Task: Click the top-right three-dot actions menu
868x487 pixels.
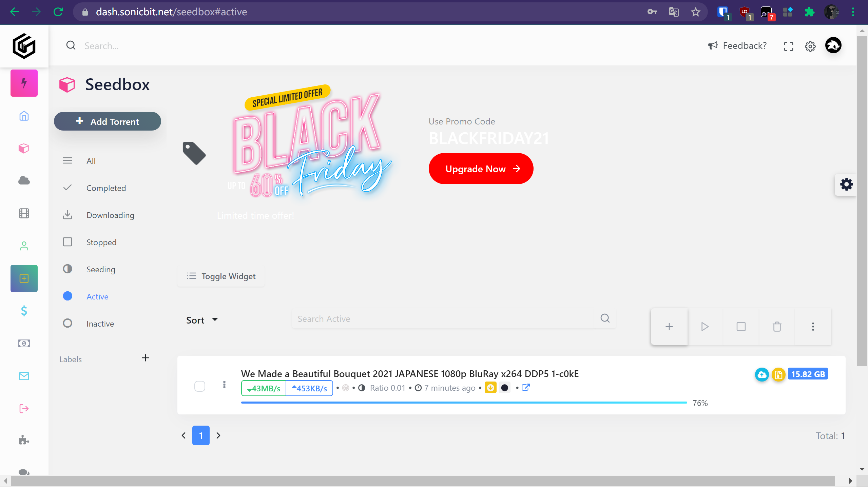Action: [x=813, y=326]
